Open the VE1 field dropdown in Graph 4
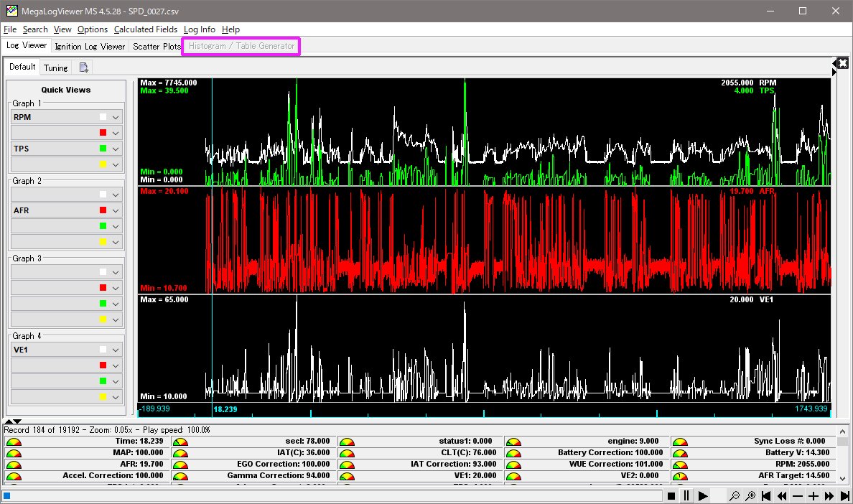Viewport: 853px width, 504px height. pyautogui.click(x=116, y=350)
